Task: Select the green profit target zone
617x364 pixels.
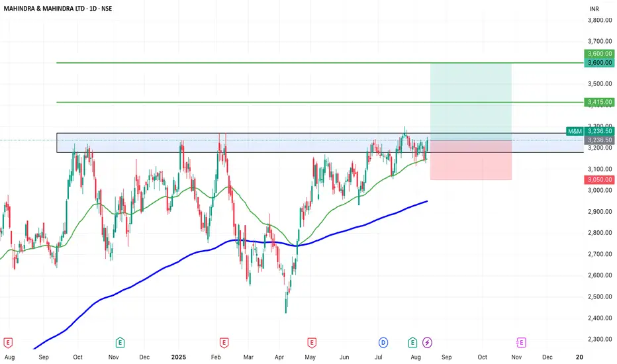Action: (x=471, y=101)
